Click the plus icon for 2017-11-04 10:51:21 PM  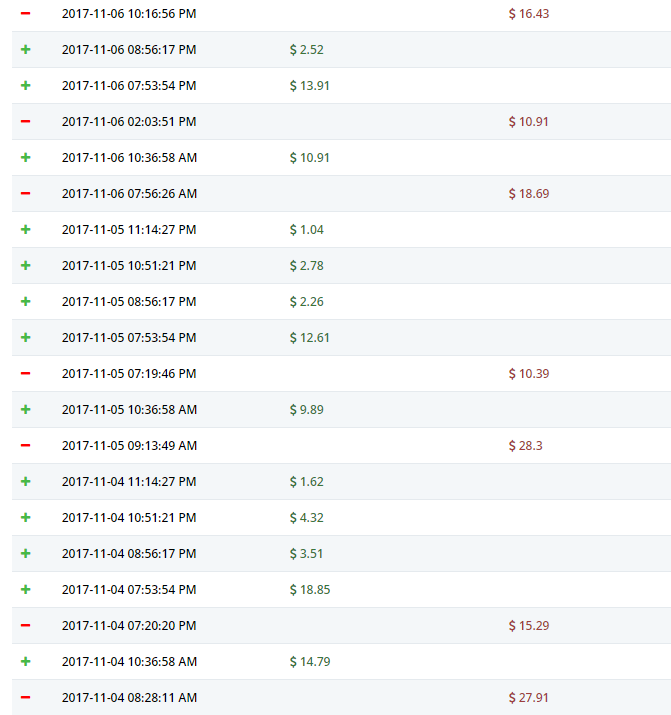pos(26,518)
